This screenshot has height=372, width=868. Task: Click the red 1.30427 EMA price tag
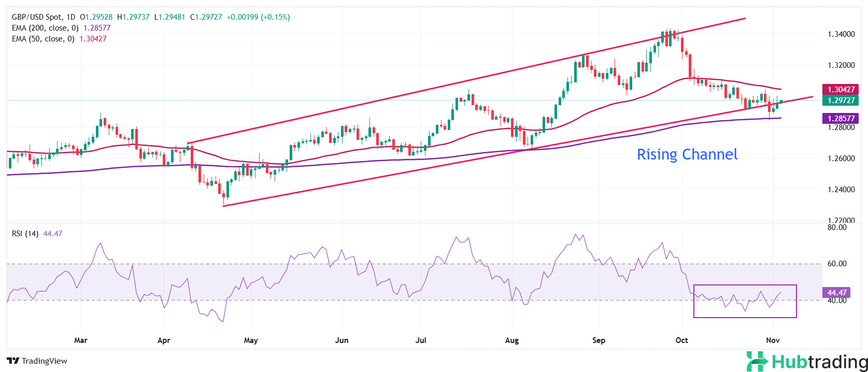(841, 90)
